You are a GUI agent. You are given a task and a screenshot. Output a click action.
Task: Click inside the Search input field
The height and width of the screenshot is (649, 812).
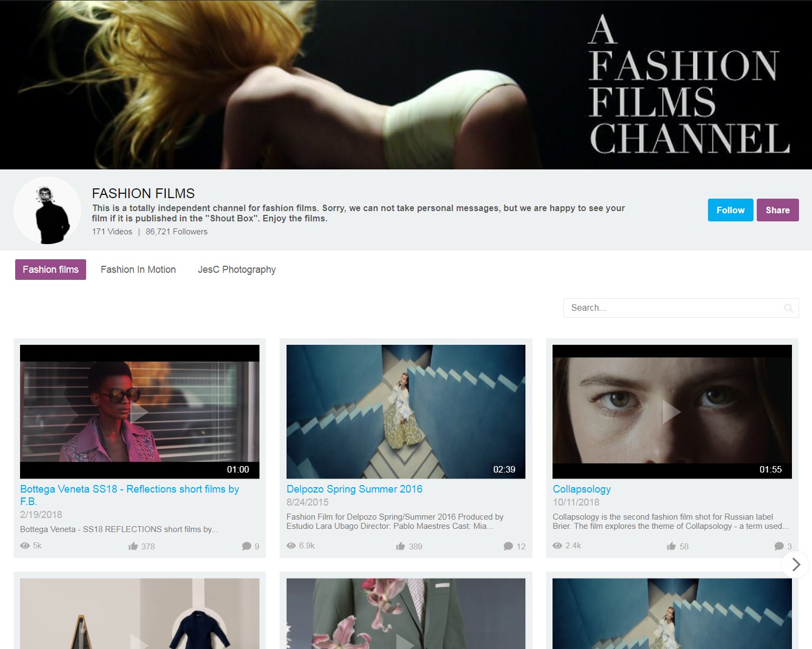(x=672, y=308)
